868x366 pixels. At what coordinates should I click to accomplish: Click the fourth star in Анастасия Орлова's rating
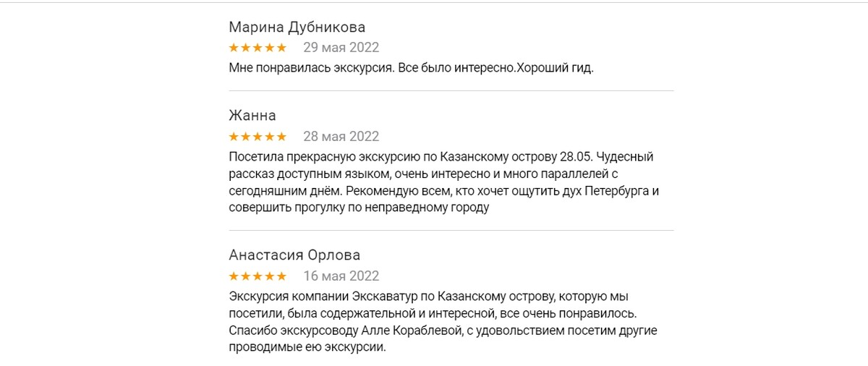pos(270,276)
